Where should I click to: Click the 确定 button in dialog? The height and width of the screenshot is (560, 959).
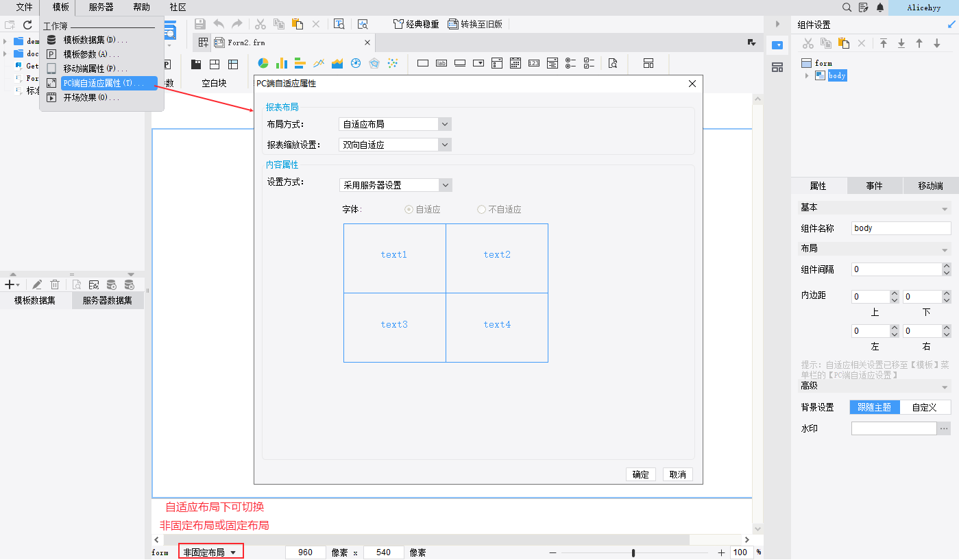[x=641, y=474]
